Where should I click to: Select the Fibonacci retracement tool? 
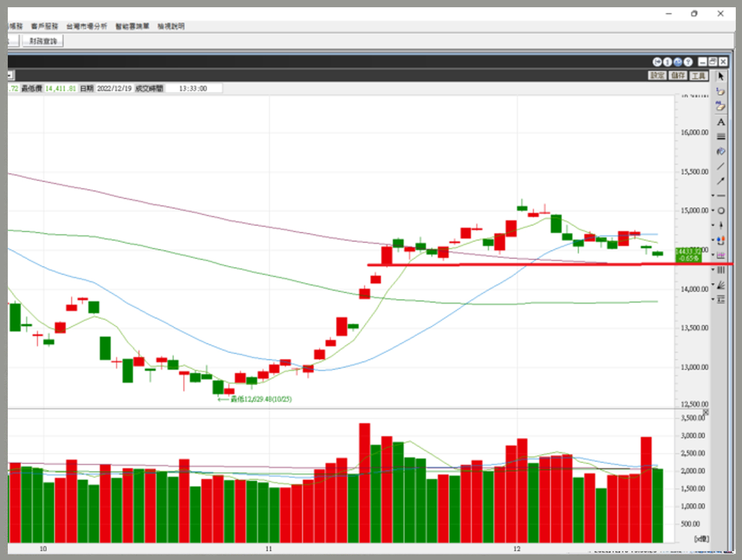(x=721, y=300)
